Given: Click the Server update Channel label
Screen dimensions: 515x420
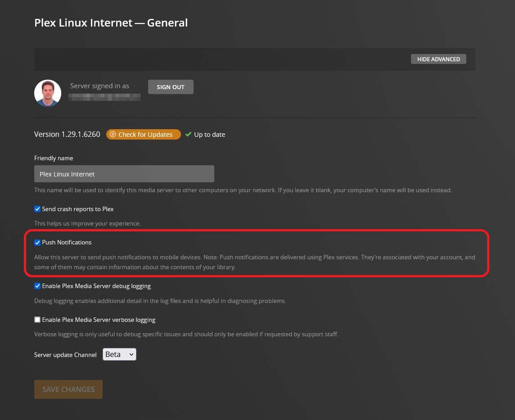Looking at the screenshot, I should [65, 355].
